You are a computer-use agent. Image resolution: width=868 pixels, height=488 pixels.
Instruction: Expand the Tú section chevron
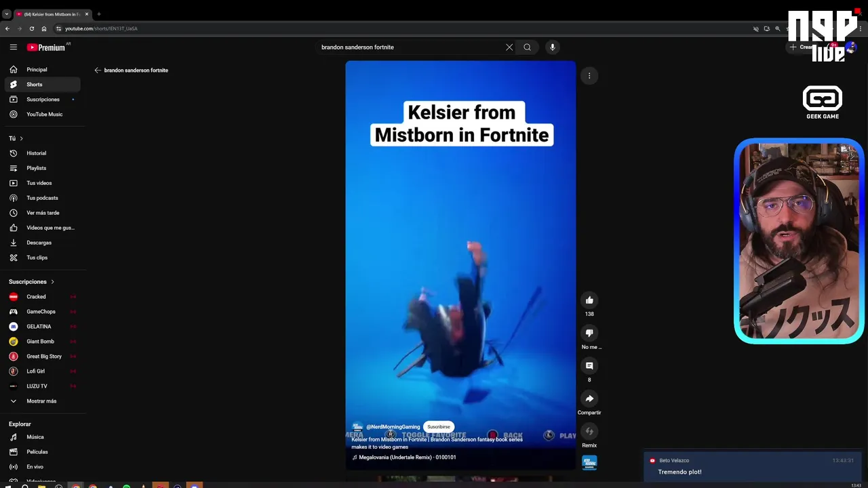(21, 138)
